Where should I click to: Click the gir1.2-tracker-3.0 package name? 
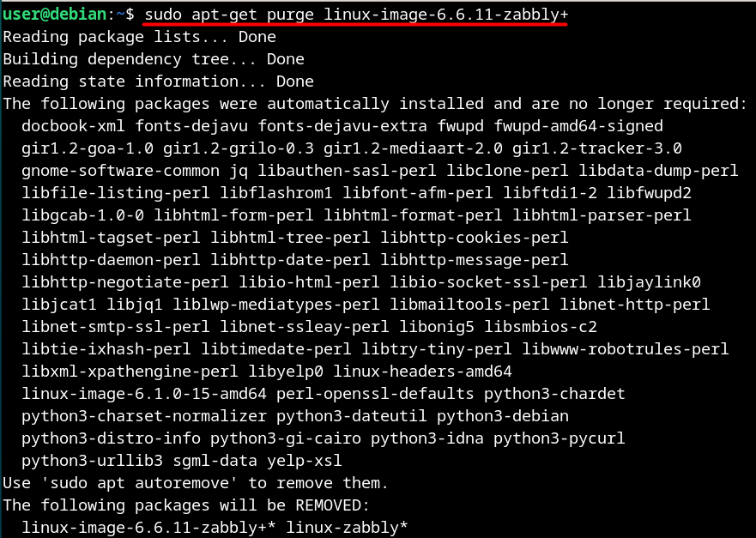[x=597, y=148]
